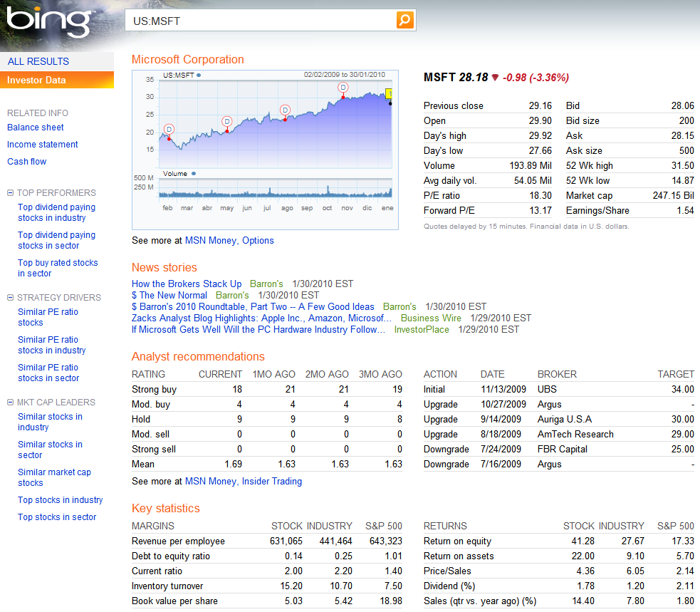Open the MSN Money link below the chart

(211, 240)
